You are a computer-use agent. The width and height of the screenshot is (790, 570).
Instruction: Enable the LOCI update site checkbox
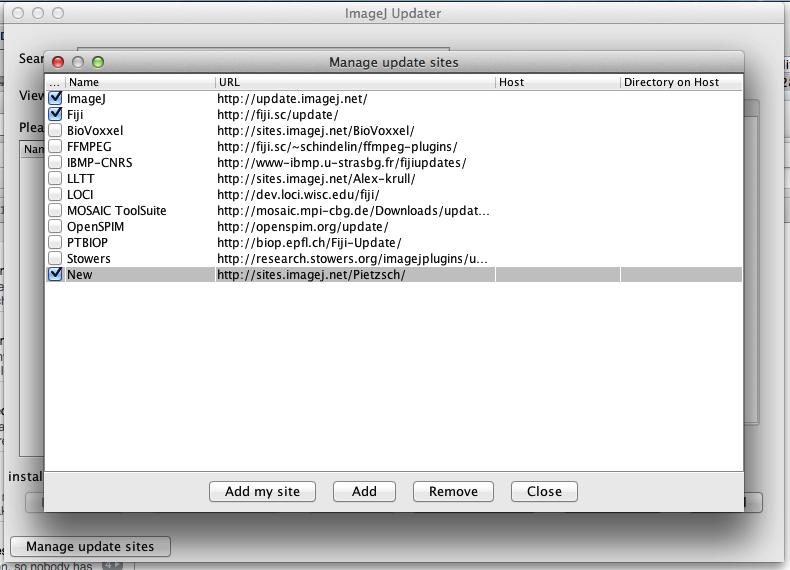tap(55, 194)
